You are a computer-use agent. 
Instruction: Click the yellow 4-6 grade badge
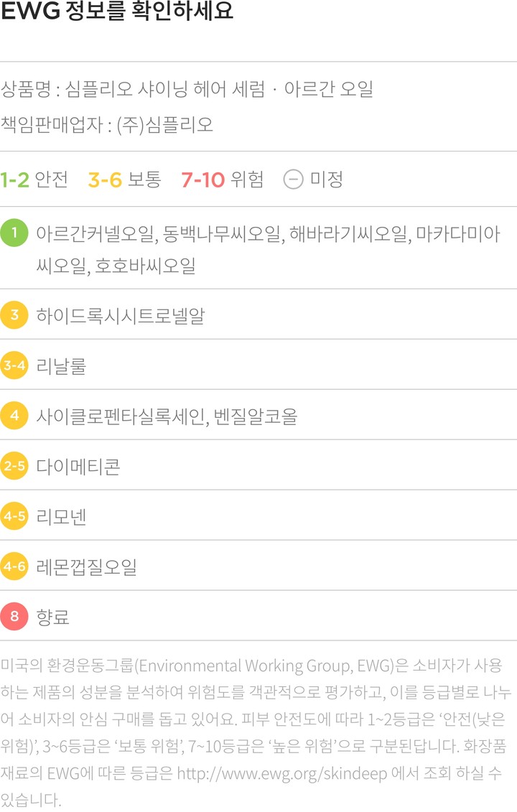[x=14, y=566]
